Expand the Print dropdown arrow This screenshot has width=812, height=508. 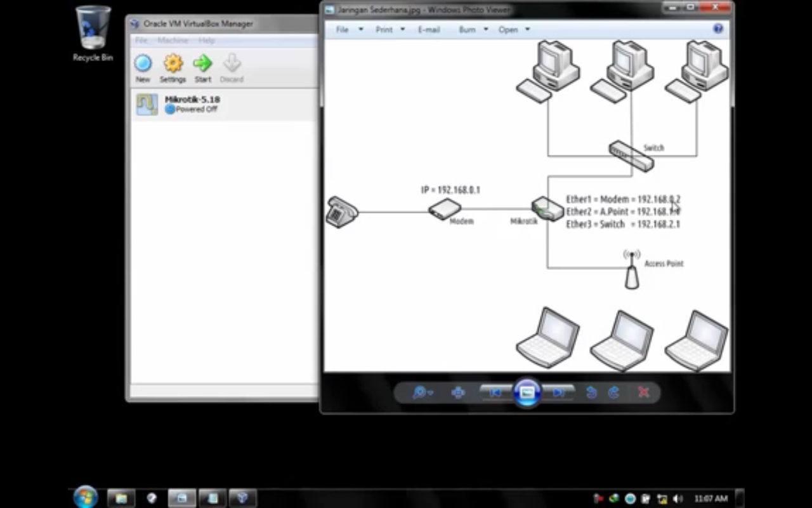pyautogui.click(x=402, y=29)
